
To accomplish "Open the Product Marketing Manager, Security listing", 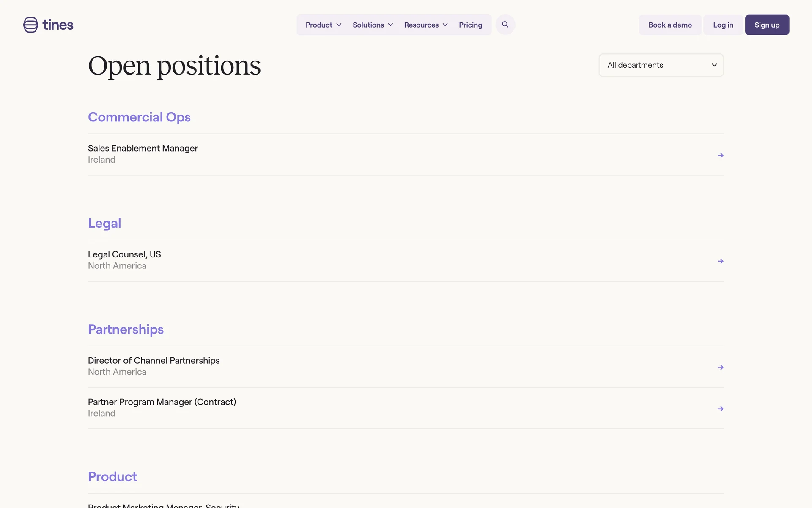I will [x=163, y=505].
